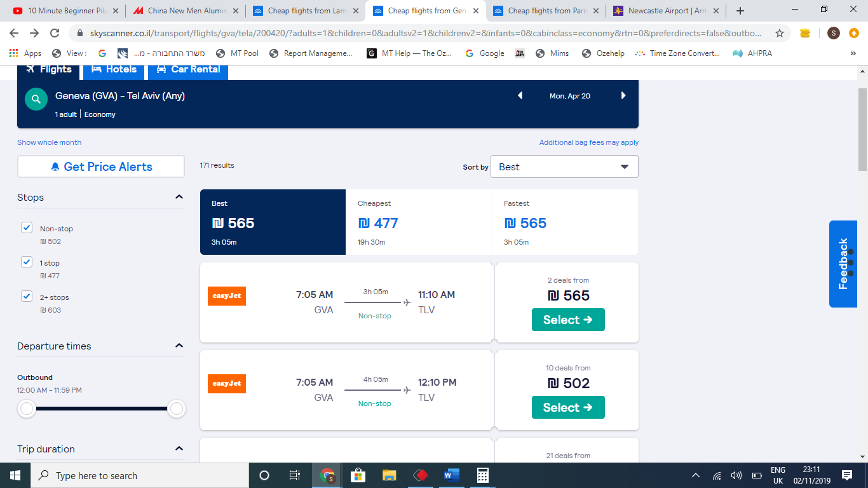Select the Fastest ₪ 565 sorting tab
This screenshot has height=488, width=868.
tap(565, 222)
